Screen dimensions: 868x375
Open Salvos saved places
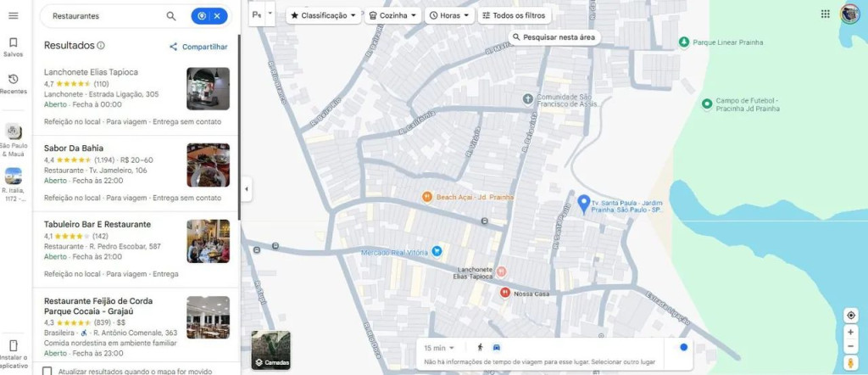coord(13,47)
